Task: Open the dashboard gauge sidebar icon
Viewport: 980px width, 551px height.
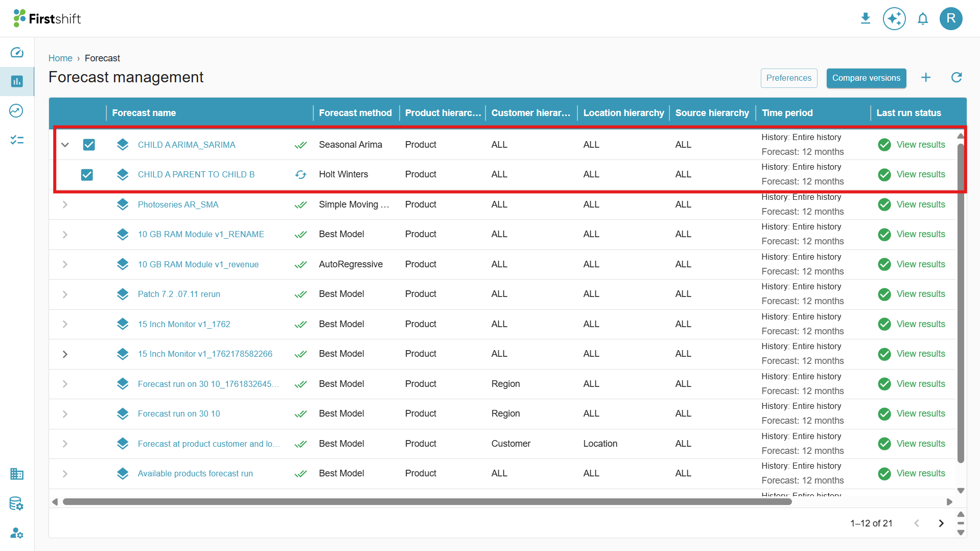Action: 17,52
